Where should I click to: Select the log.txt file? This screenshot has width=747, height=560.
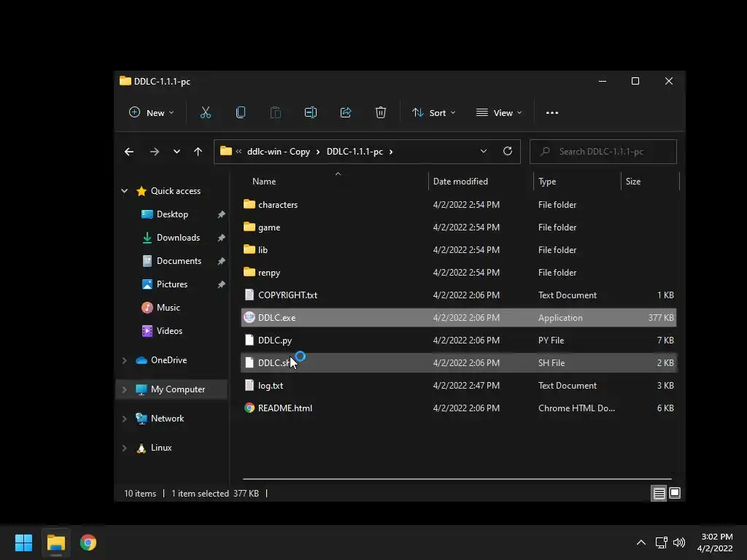tap(459, 385)
